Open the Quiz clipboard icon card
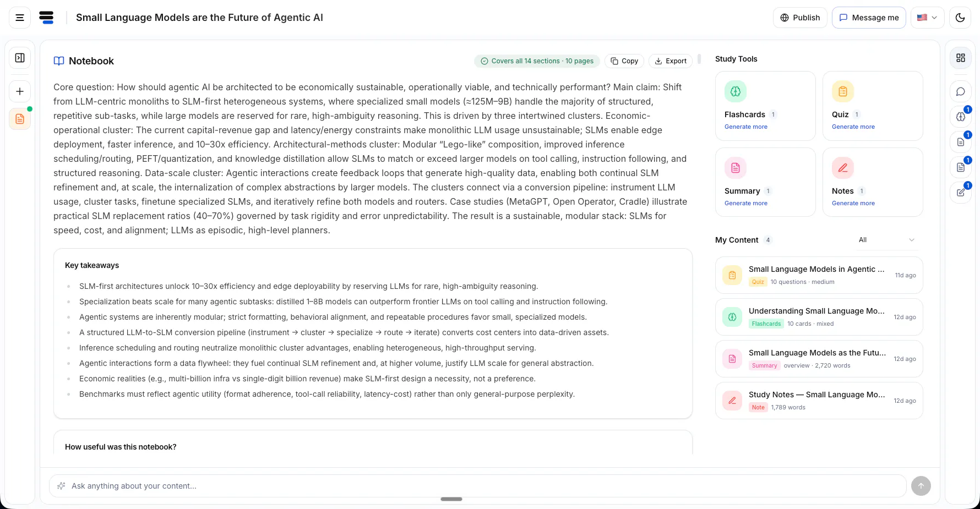980x509 pixels. 843,91
